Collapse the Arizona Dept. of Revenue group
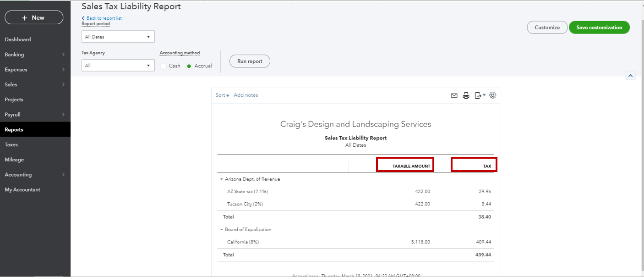 pyautogui.click(x=222, y=179)
